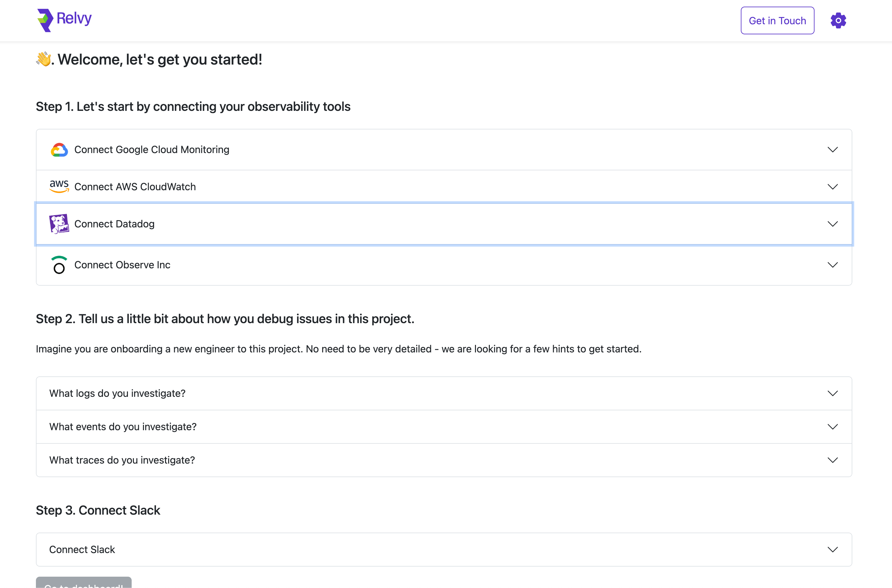This screenshot has height=588, width=892.
Task: Expand the Connect AWS CloudWatch section
Action: click(x=833, y=186)
